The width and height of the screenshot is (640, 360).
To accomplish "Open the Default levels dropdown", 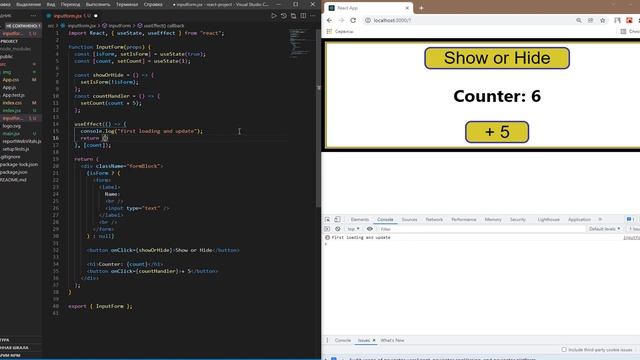I will [604, 229].
